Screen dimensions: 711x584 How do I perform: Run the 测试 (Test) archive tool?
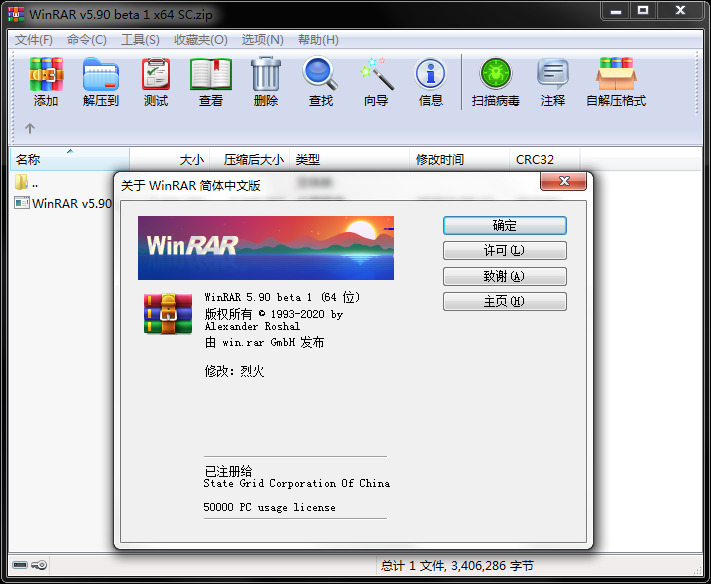[156, 82]
